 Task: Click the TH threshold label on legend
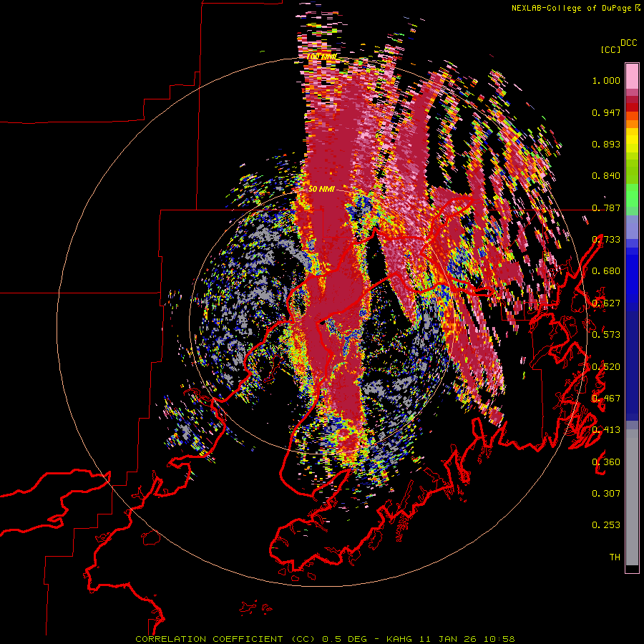pos(615,557)
